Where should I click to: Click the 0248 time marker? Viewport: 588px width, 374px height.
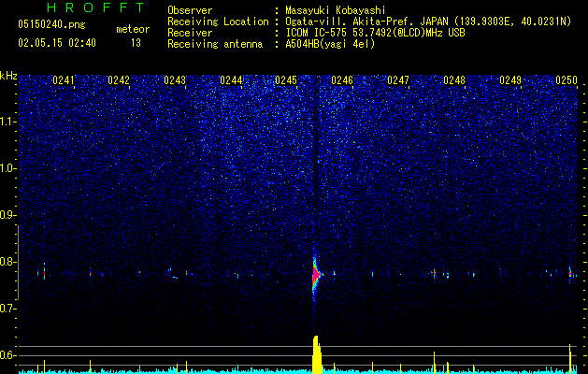pyautogui.click(x=454, y=80)
